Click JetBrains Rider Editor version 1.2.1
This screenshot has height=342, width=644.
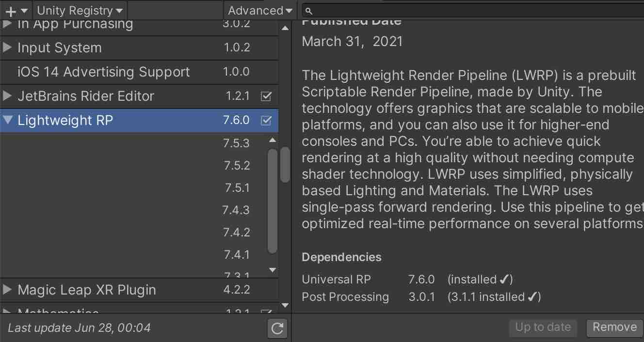(238, 96)
